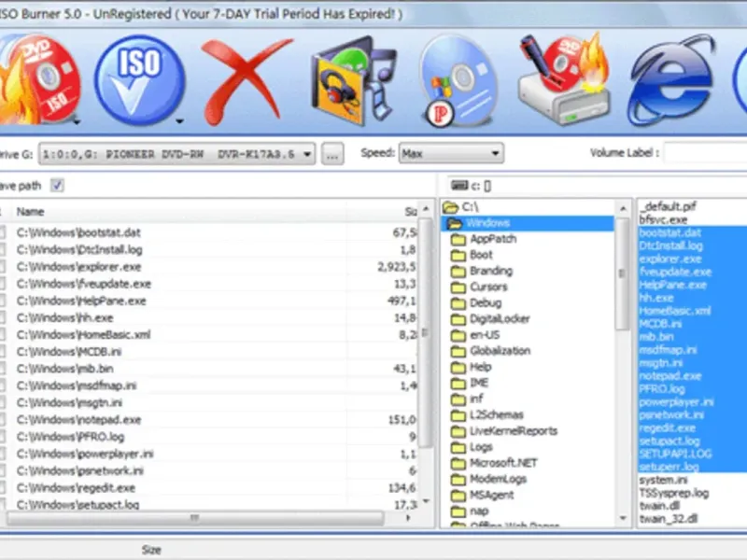Open the Globalization folder

pos(491,351)
